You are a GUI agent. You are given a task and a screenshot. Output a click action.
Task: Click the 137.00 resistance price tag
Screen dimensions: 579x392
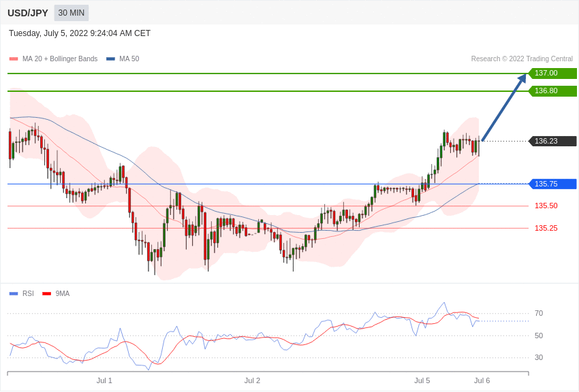(x=552, y=73)
